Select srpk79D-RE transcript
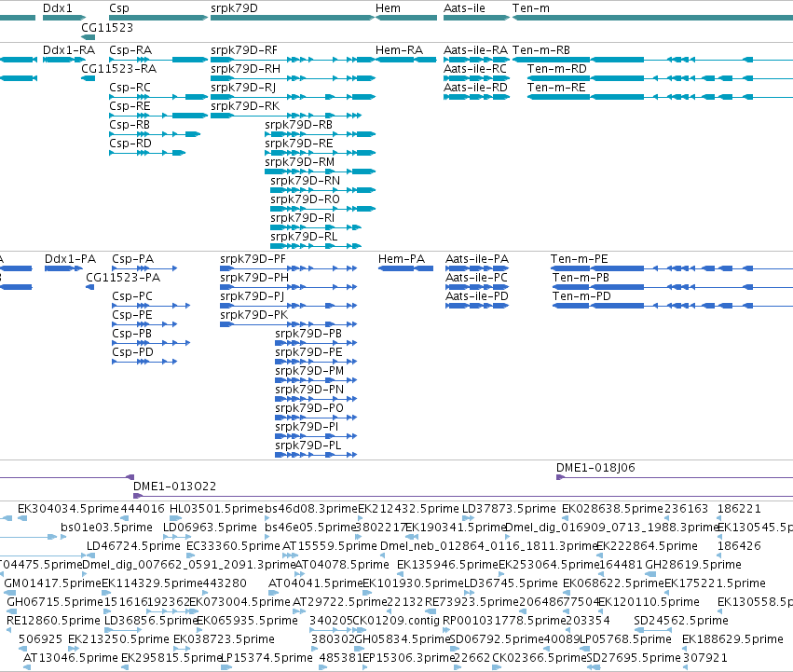The image size is (793, 672). [x=321, y=153]
